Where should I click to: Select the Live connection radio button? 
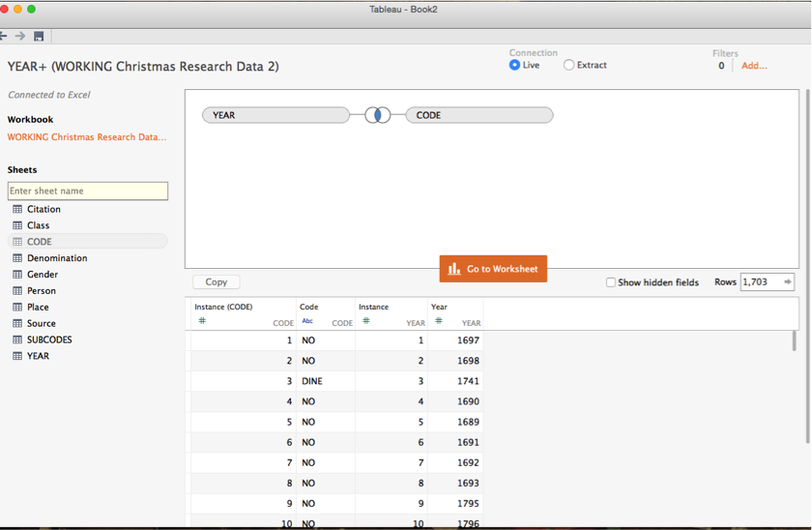pyautogui.click(x=514, y=65)
